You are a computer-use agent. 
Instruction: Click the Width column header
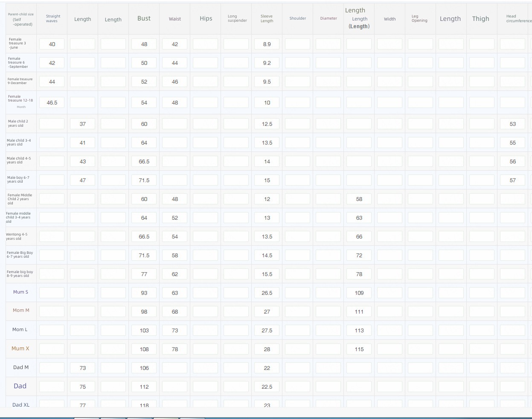(x=390, y=19)
